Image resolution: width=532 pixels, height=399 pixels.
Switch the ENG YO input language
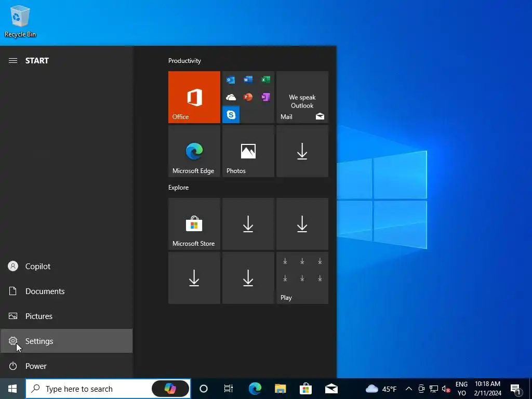(461, 389)
